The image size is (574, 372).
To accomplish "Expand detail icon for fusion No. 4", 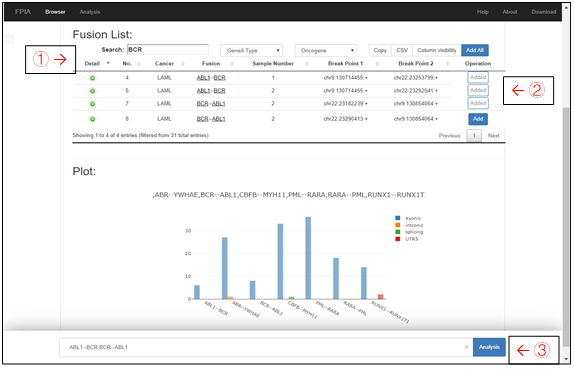I will click(93, 78).
